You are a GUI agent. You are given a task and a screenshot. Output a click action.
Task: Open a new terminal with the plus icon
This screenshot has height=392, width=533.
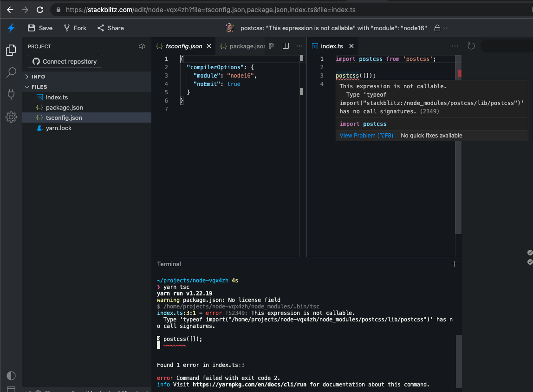pos(454,264)
